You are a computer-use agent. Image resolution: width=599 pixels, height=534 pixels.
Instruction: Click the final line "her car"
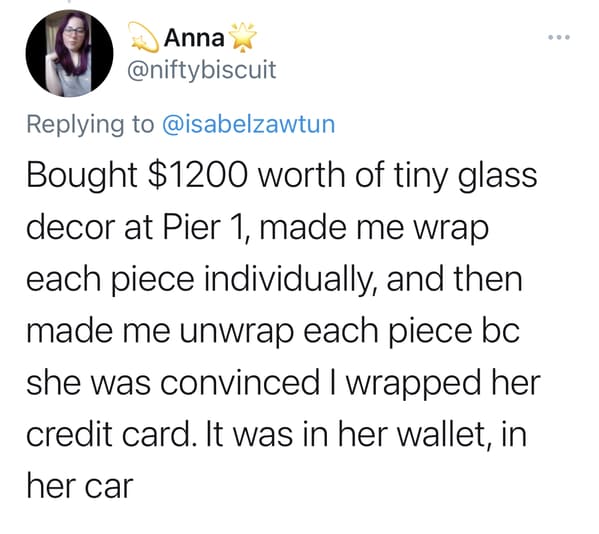click(80, 486)
